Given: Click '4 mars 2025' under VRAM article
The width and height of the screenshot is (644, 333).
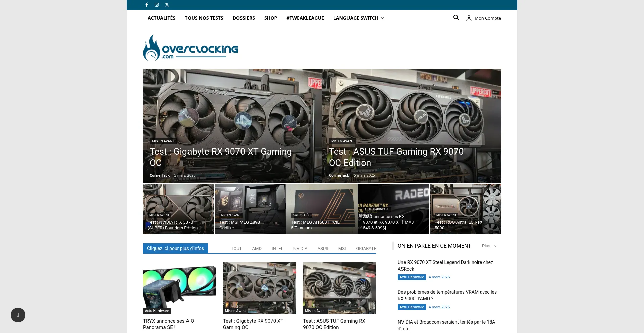Looking at the screenshot, I should [x=439, y=307].
